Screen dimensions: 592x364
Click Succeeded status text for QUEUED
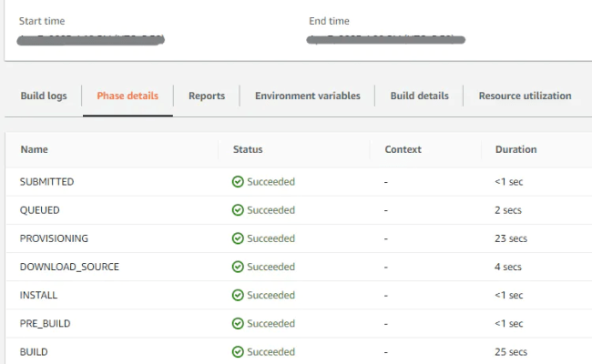click(270, 210)
